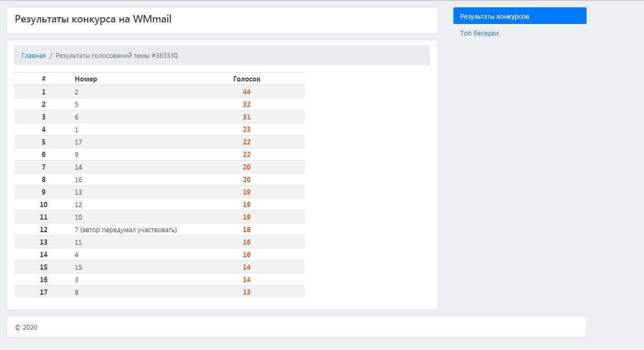The height and width of the screenshot is (350, 644).
Task: Click rank number 10 in the table
Action: (x=43, y=204)
